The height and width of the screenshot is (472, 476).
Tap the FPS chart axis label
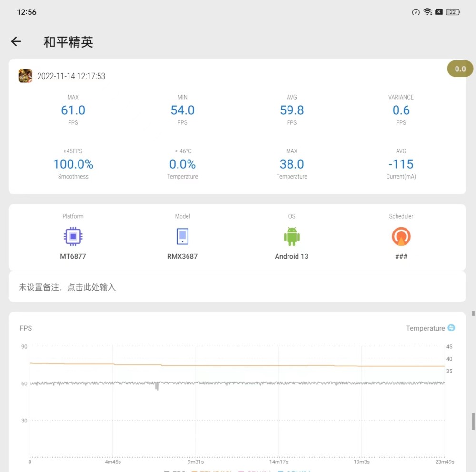click(x=26, y=328)
